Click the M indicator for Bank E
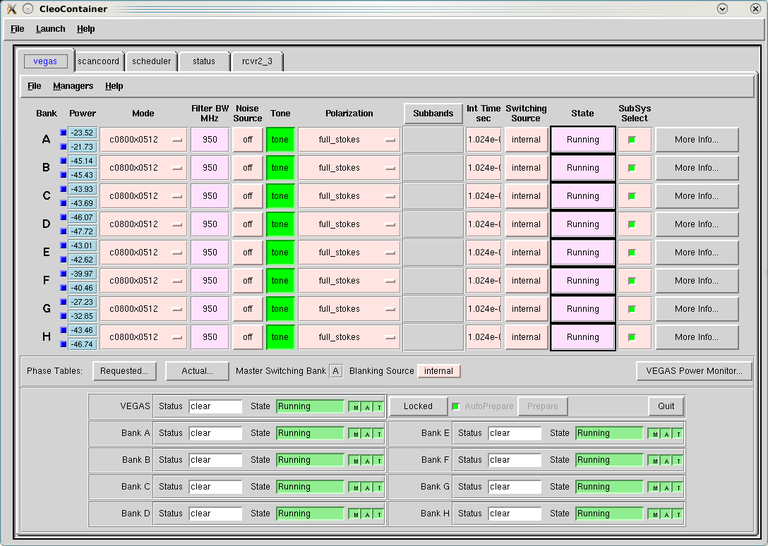The width and height of the screenshot is (768, 546). click(654, 434)
